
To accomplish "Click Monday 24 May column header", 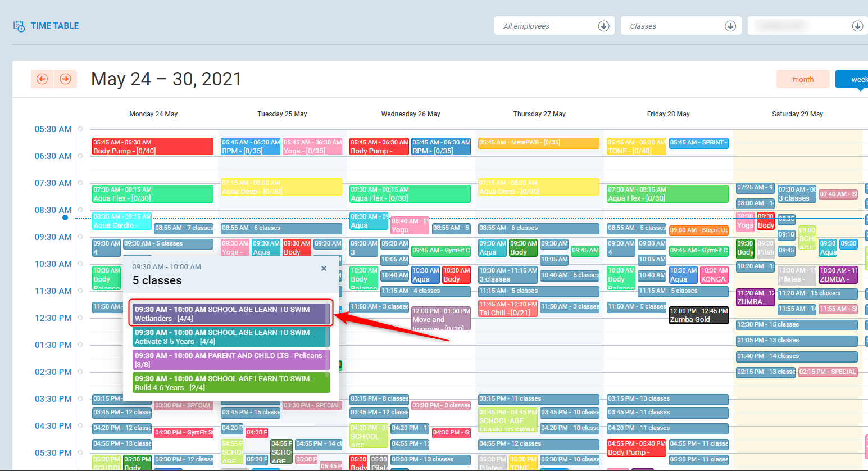I will (x=153, y=114).
